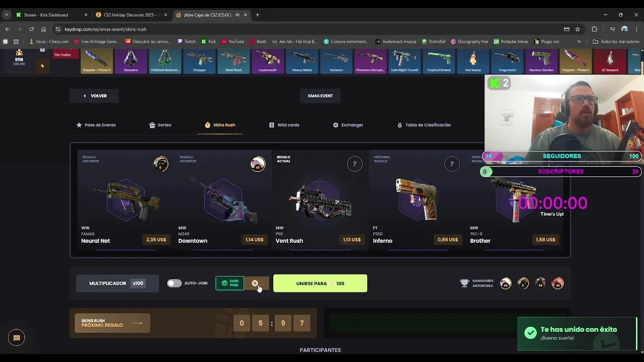This screenshot has height=362, width=644.
Task: Switch to CS2 Holiday Discounts 2025 browser tab
Action: click(132, 15)
